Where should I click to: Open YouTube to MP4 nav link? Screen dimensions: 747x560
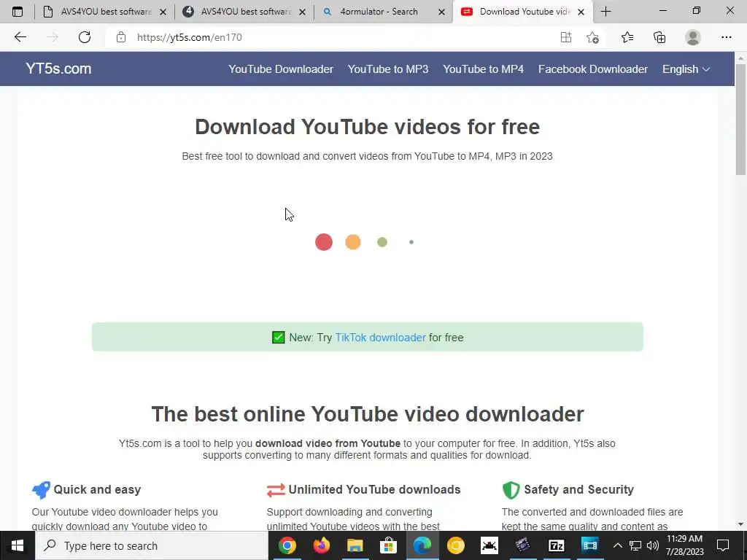[483, 69]
